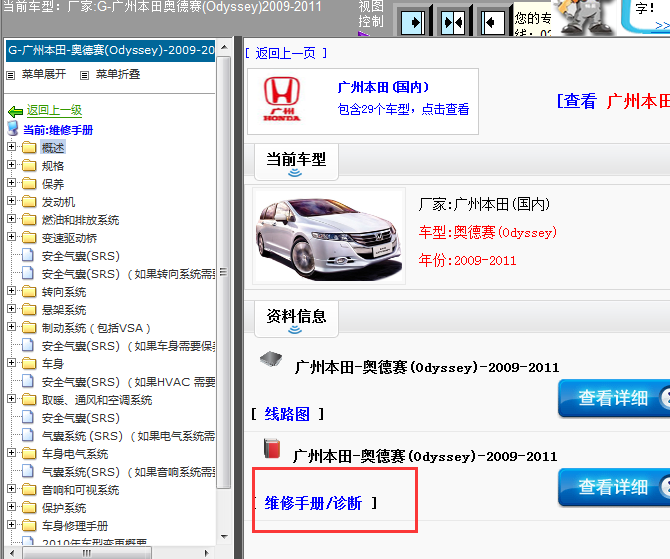Select the 车身电气系统 tree item
670x559 pixels.
pyautogui.click(x=75, y=454)
